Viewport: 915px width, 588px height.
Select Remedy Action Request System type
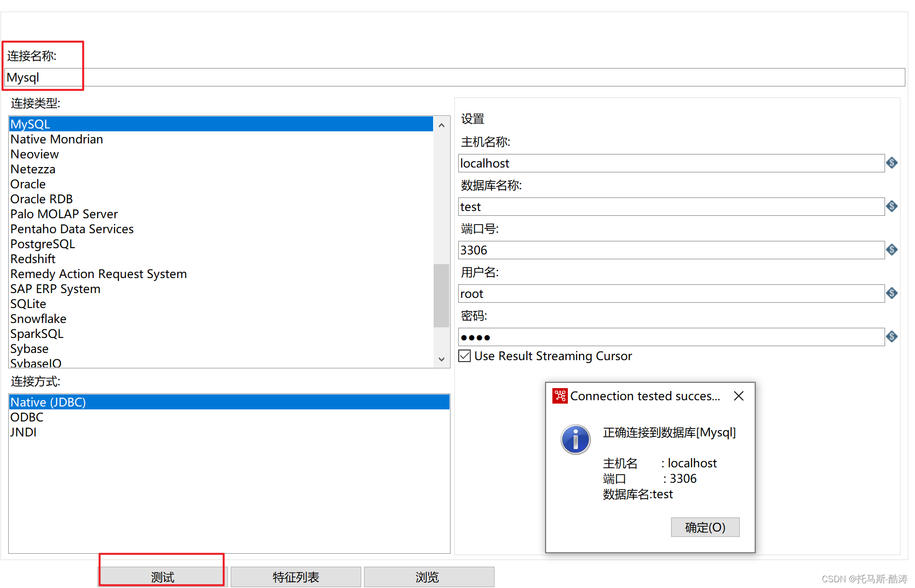(x=221, y=274)
